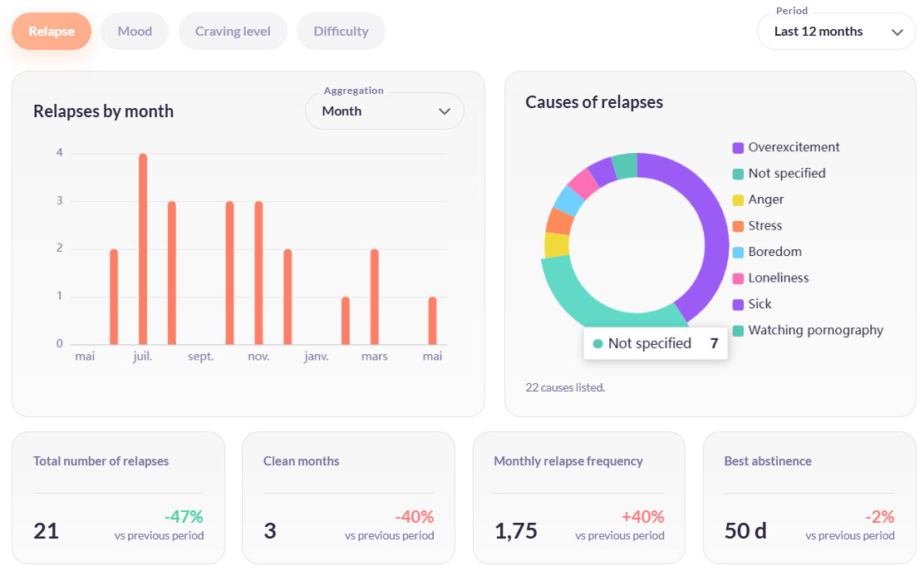Select the Total number of relapses card

coord(119,498)
